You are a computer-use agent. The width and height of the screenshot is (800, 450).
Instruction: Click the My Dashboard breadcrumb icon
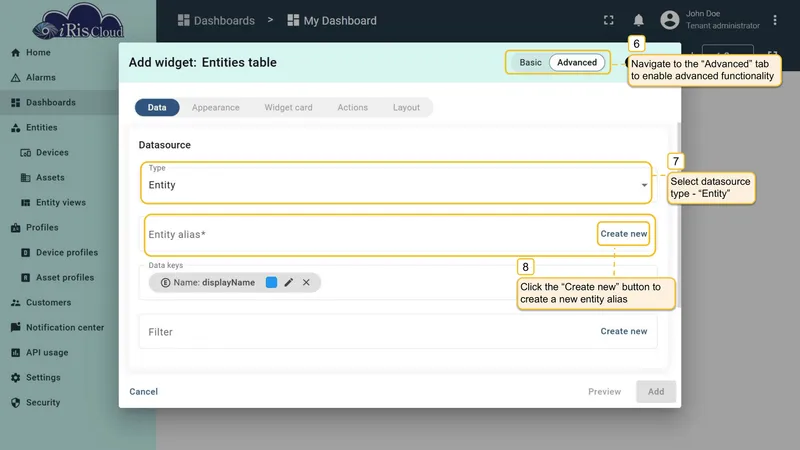(x=293, y=20)
